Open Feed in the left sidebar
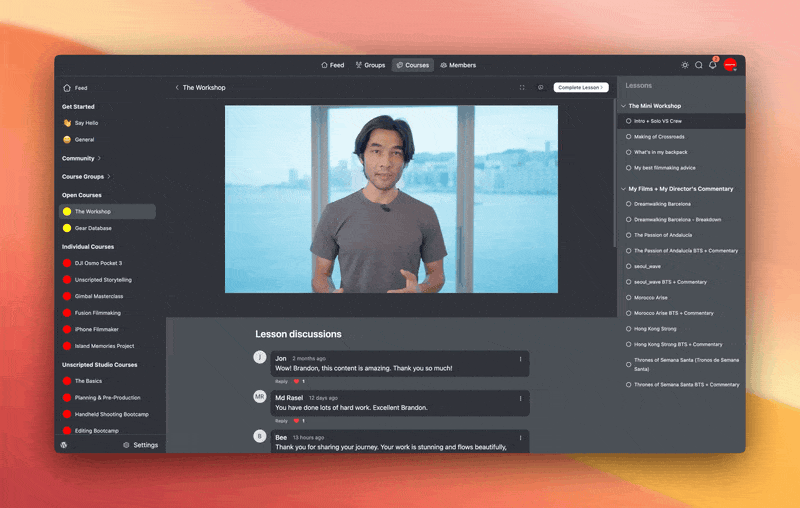Image resolution: width=800 pixels, height=508 pixels. (x=76, y=88)
